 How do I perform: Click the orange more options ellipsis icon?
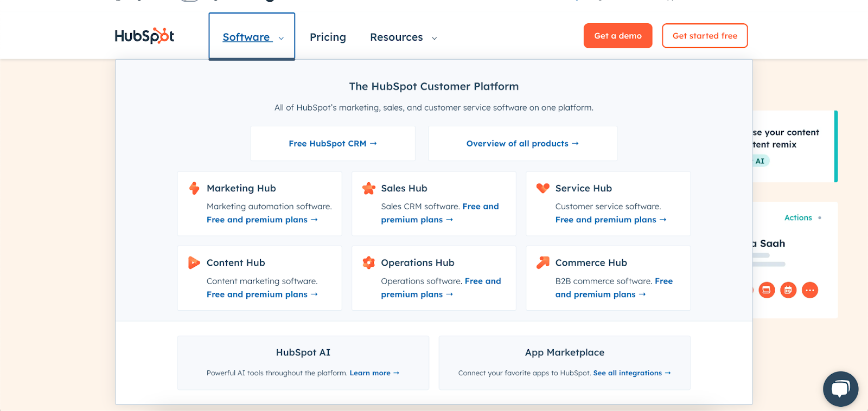tap(810, 290)
